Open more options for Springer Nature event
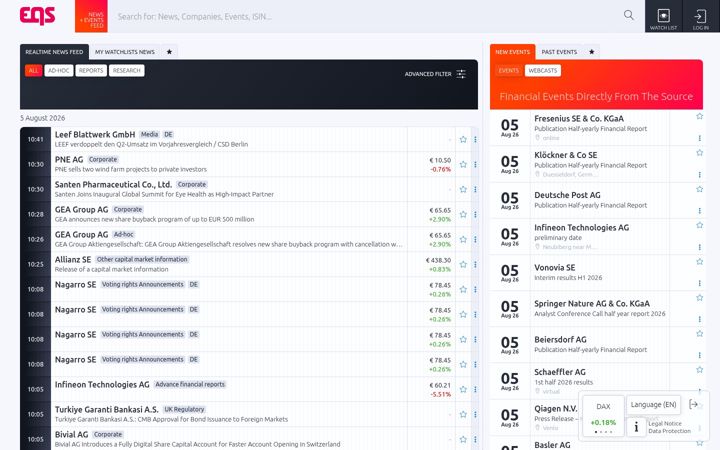 coord(699,319)
